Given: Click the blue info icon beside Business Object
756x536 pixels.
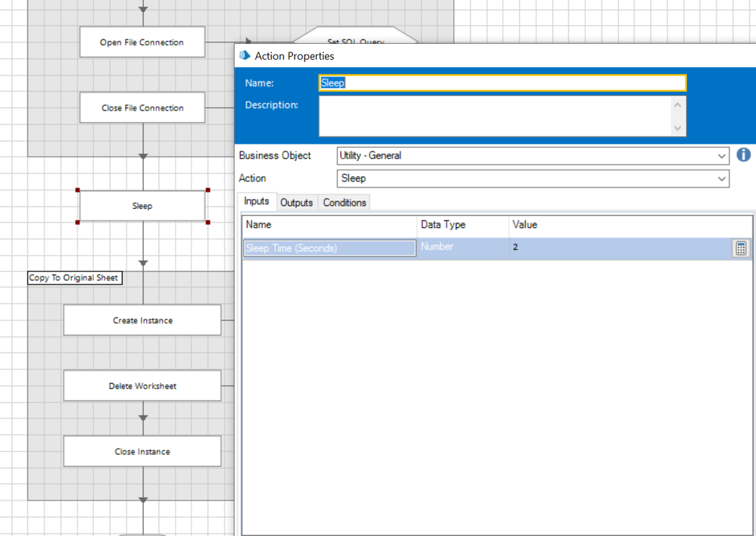Looking at the screenshot, I should pyautogui.click(x=743, y=154).
